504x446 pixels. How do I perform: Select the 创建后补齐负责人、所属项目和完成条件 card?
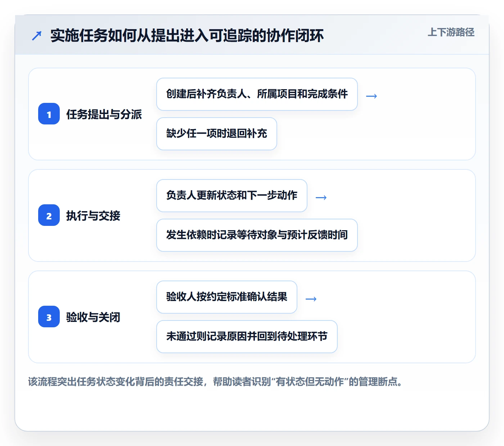257,94
